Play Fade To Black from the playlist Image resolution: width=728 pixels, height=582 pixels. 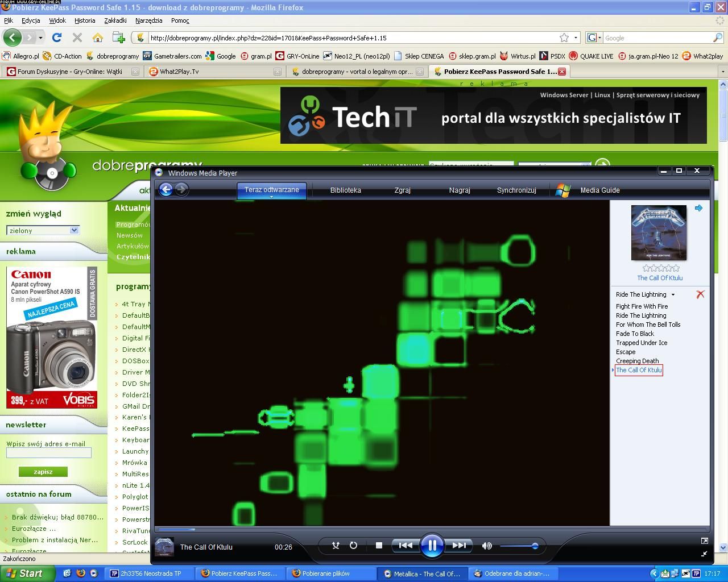coord(635,334)
